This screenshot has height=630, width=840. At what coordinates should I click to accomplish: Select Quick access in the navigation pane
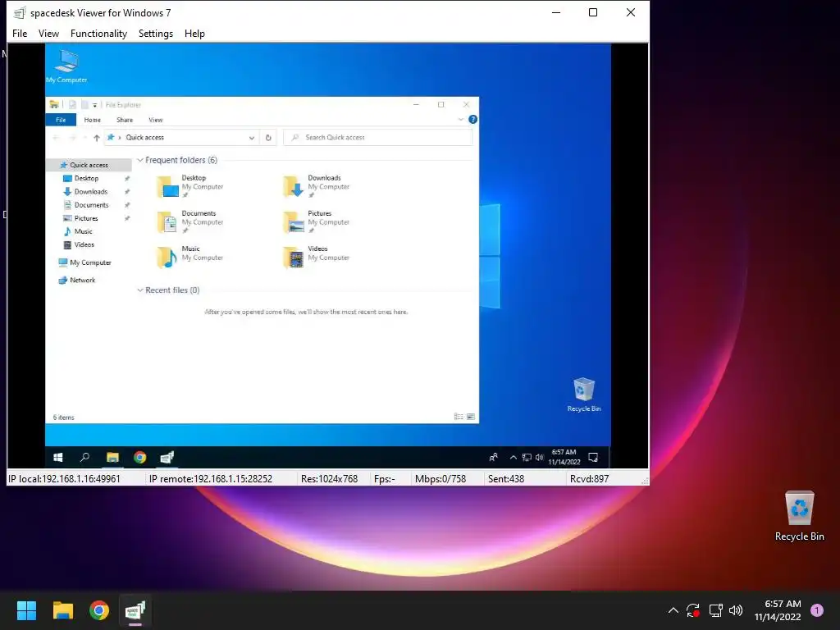[x=89, y=165]
